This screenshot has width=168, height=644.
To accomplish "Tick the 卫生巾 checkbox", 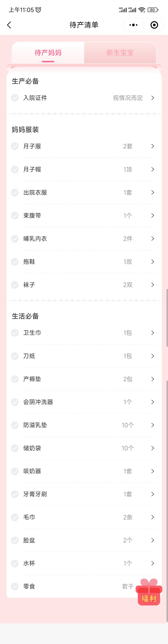I will (x=15, y=333).
